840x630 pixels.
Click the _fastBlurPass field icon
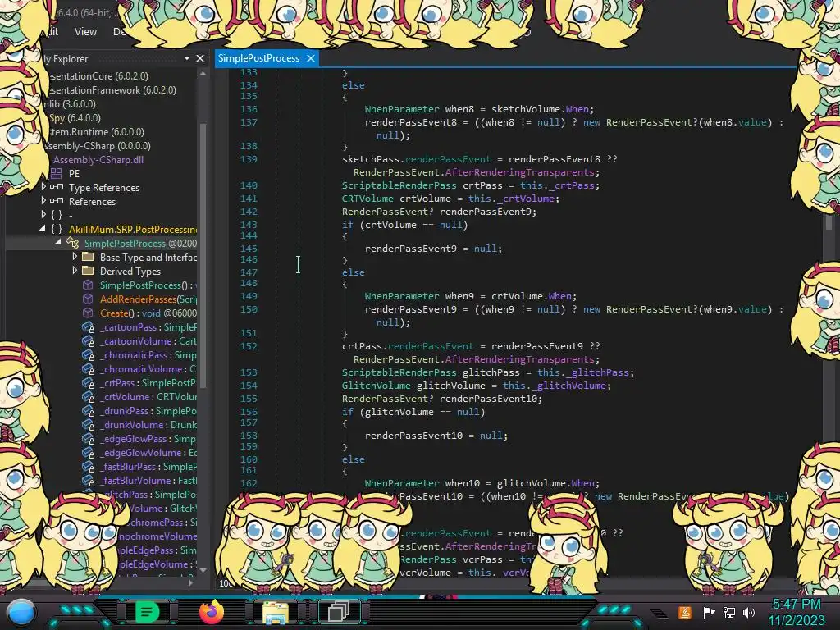pyautogui.click(x=89, y=466)
